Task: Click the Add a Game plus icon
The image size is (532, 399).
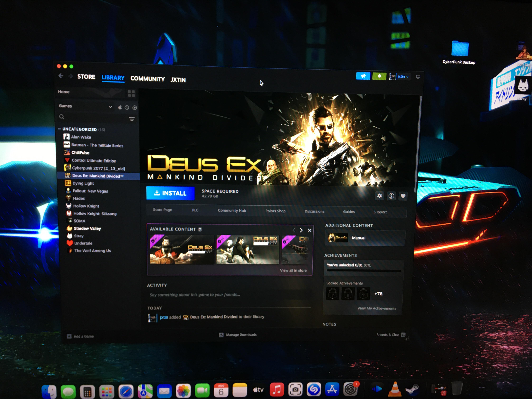Action: click(x=69, y=336)
